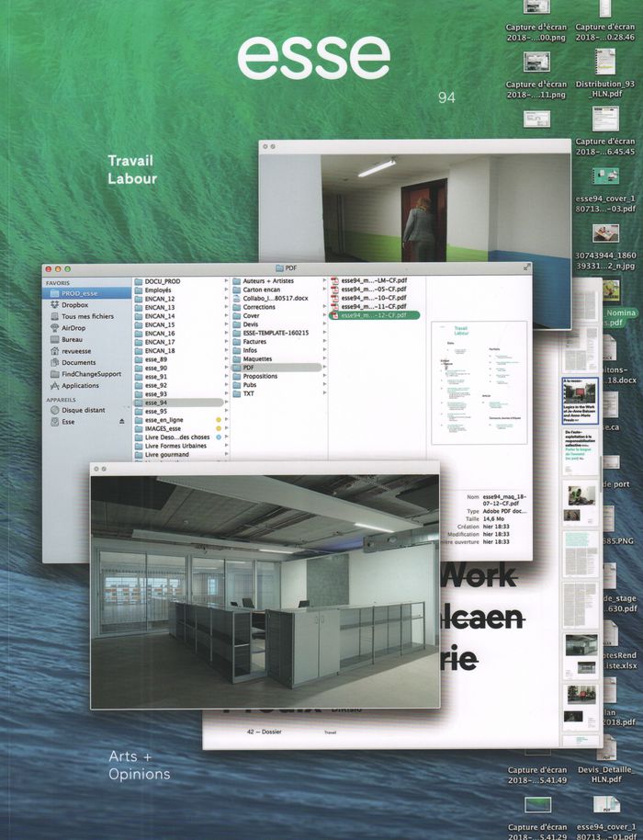Select AirDrop in the Finder sidebar

[x=73, y=327]
